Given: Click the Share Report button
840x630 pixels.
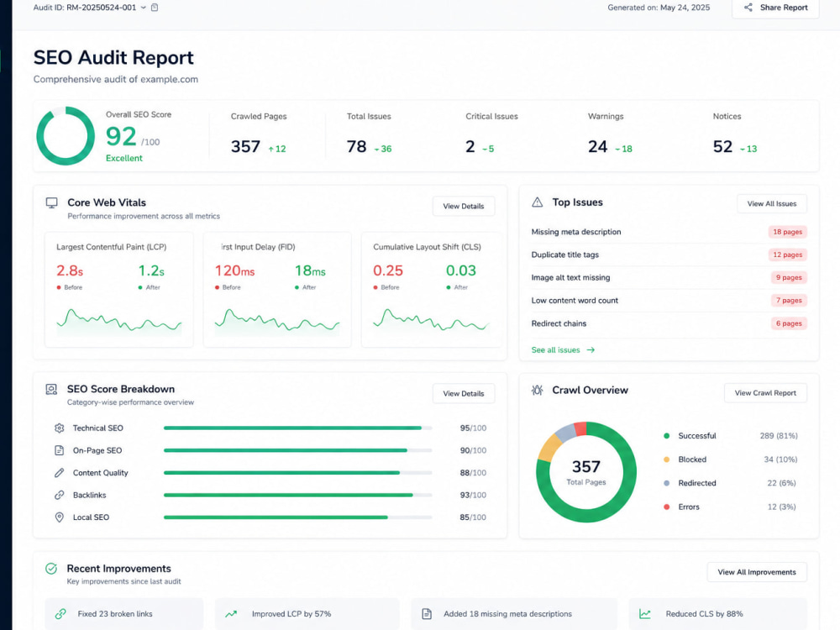Looking at the screenshot, I should [x=775, y=8].
